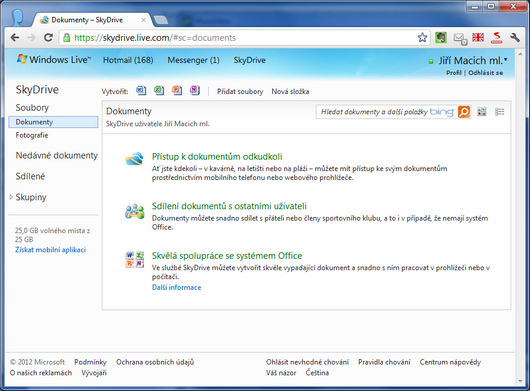The height and width of the screenshot is (391, 530).
Task: Click the SkyDrive sidebar heading
Action: (x=37, y=90)
